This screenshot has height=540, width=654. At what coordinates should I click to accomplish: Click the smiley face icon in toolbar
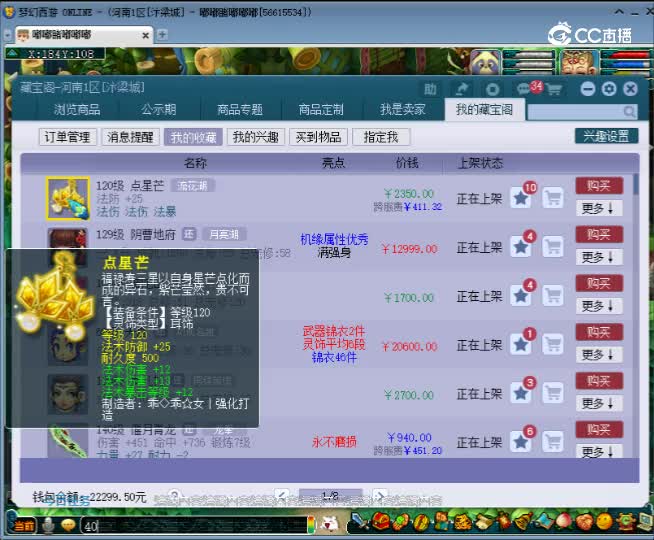[604, 521]
